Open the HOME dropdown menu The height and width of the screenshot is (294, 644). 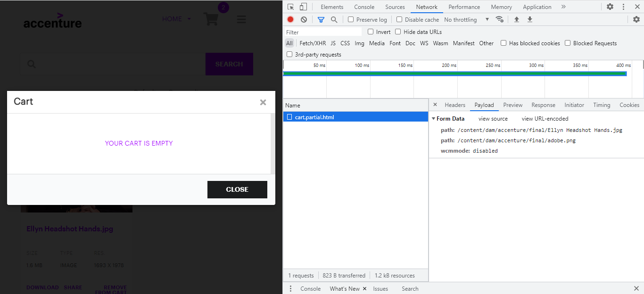177,19
